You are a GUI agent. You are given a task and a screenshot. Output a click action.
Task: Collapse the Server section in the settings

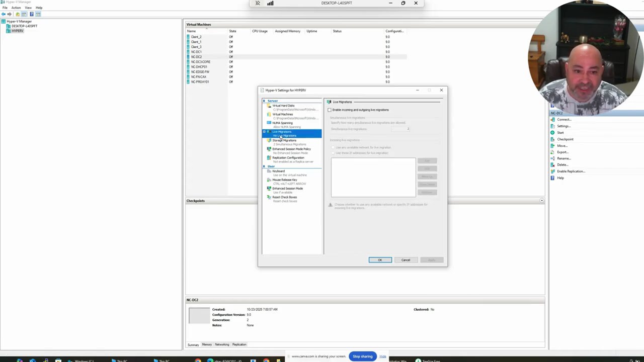click(264, 101)
